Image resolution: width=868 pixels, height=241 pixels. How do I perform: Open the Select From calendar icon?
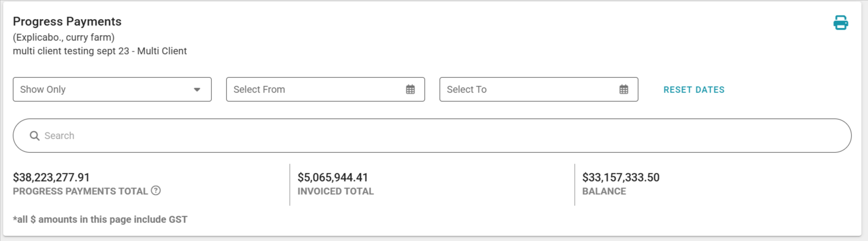point(410,90)
